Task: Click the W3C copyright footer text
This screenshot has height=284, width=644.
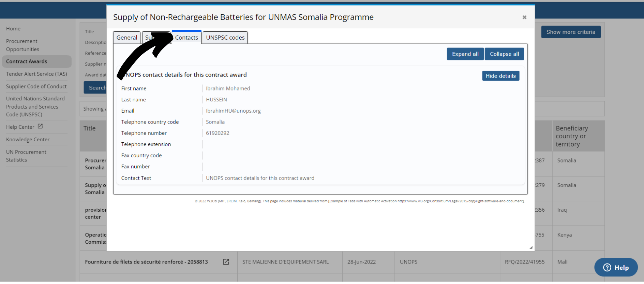Action: (359, 201)
